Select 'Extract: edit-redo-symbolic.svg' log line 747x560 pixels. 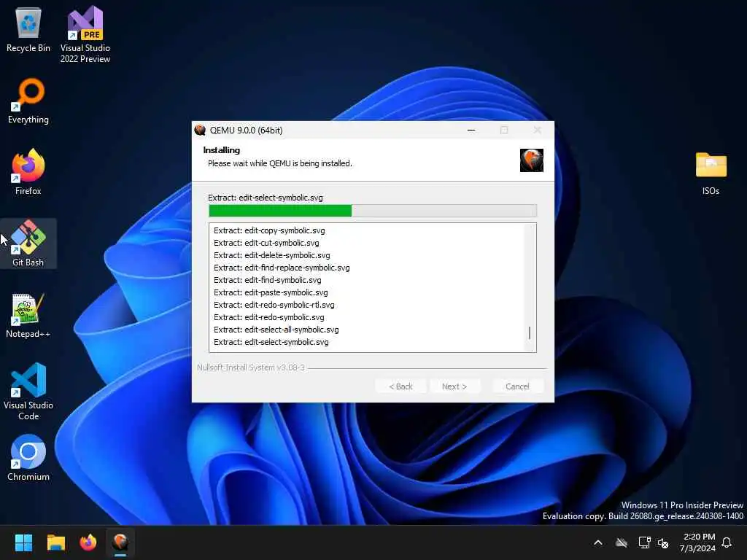[268, 317]
